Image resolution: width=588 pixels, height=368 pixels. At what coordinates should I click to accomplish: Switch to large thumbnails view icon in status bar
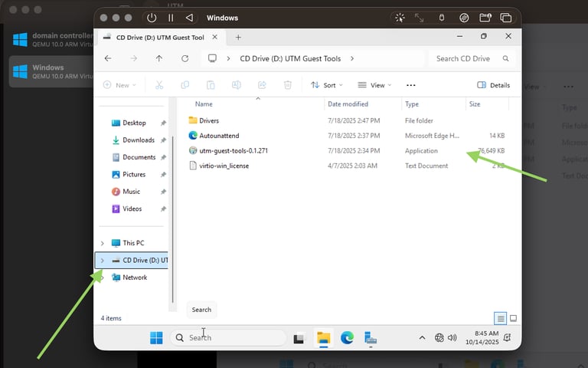pos(514,318)
